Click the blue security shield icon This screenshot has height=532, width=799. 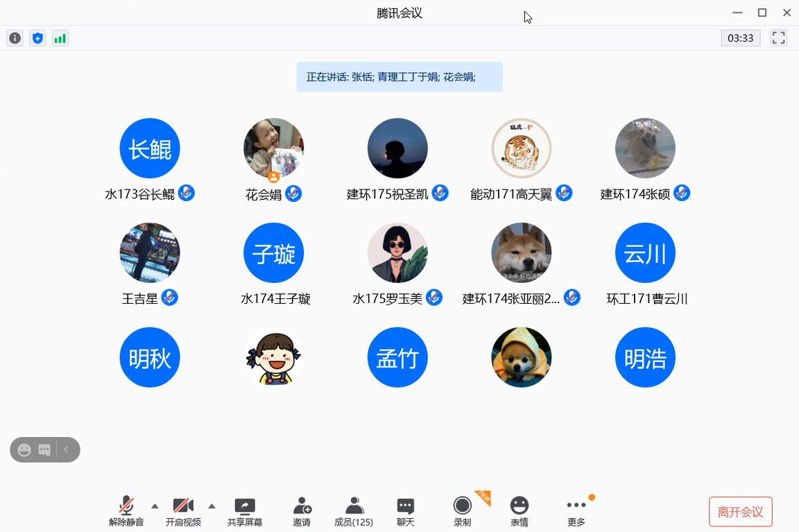pyautogui.click(x=37, y=38)
